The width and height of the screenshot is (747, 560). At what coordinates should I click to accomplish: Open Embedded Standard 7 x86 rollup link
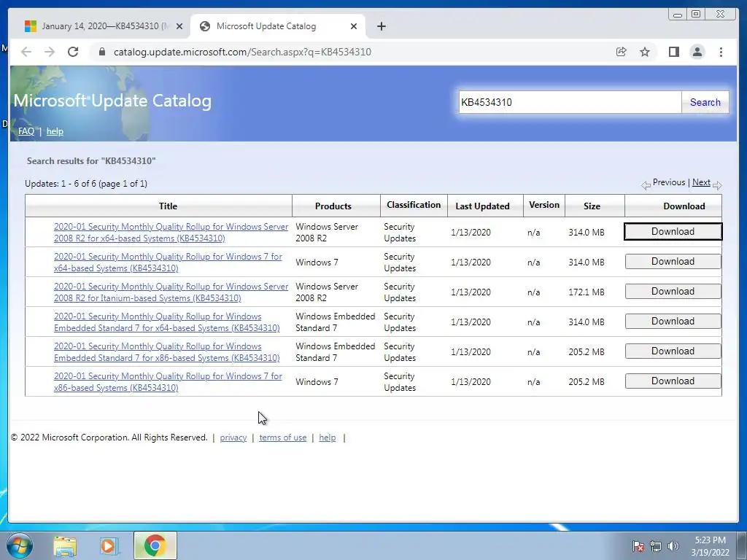(167, 352)
